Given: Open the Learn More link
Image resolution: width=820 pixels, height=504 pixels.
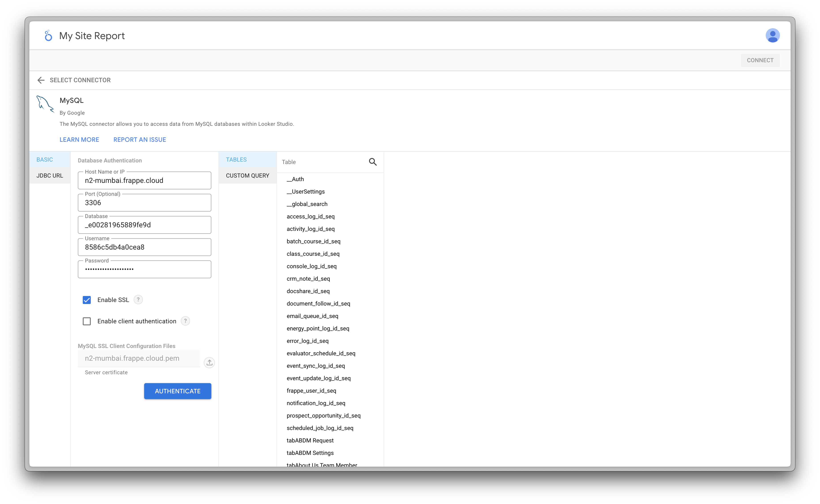Looking at the screenshot, I should 79,140.
